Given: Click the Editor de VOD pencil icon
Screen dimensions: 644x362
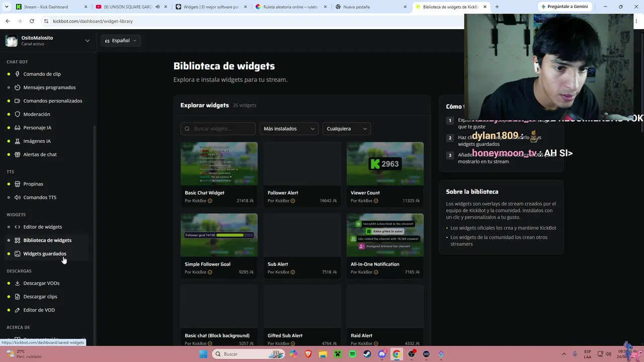Looking at the screenshot, I should coord(17,310).
